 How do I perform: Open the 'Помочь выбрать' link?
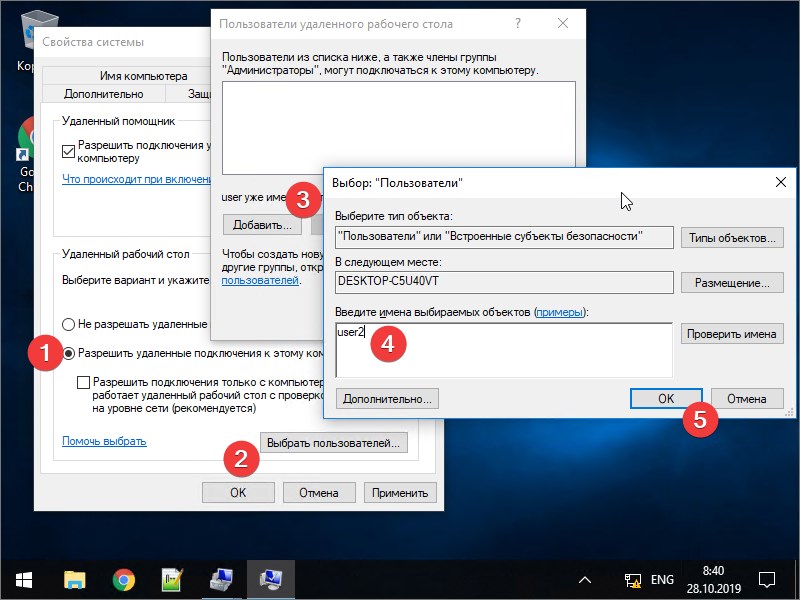tap(104, 441)
